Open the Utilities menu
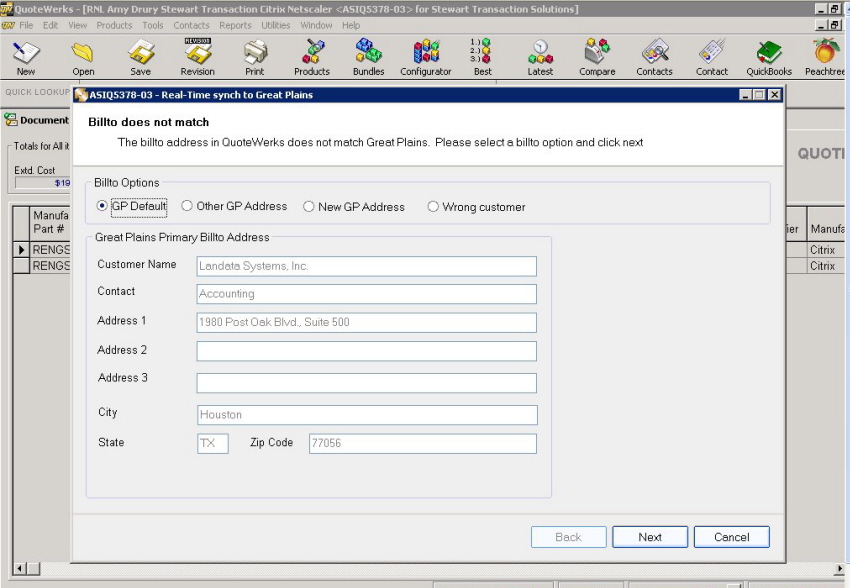This screenshot has height=588, width=850. [x=275, y=25]
